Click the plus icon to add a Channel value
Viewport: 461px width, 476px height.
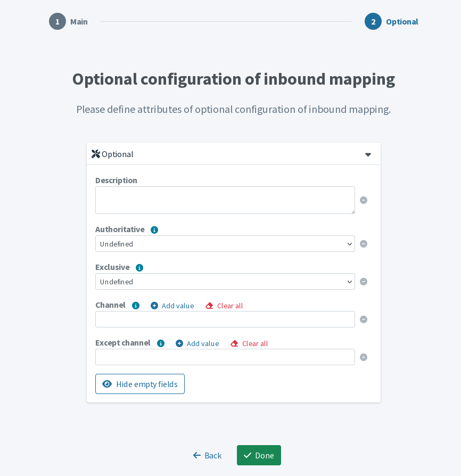coord(155,306)
